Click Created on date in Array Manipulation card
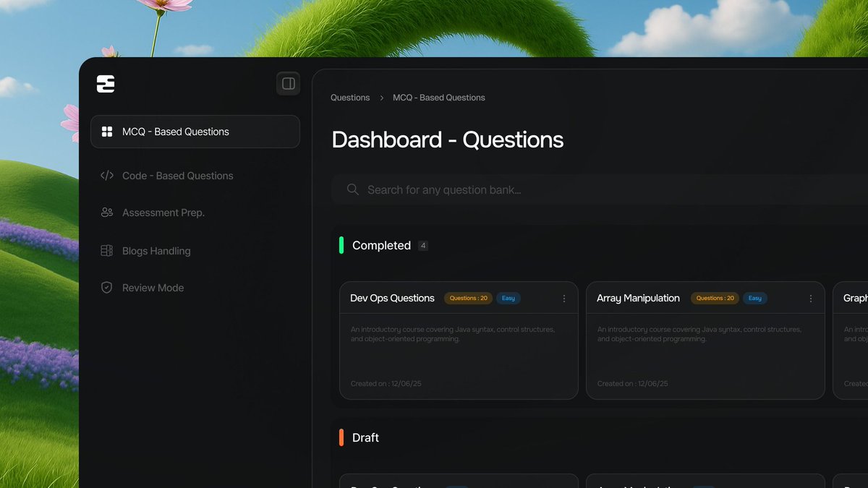 pyautogui.click(x=633, y=384)
